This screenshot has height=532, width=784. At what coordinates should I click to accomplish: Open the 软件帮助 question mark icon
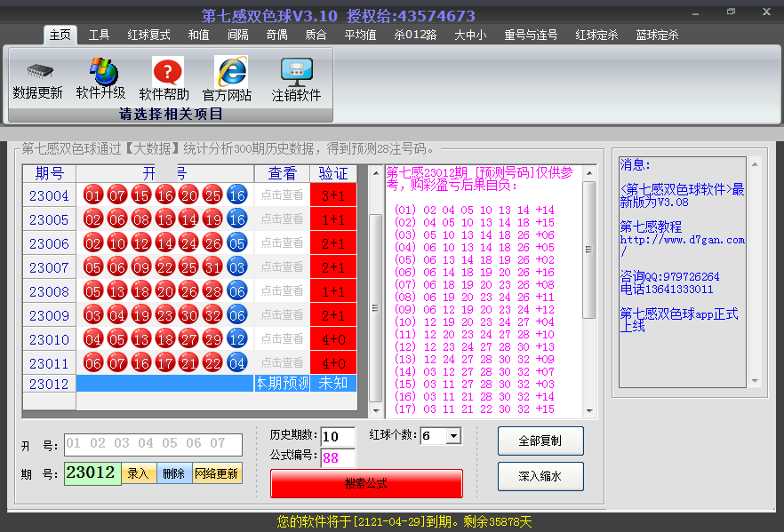(167, 71)
